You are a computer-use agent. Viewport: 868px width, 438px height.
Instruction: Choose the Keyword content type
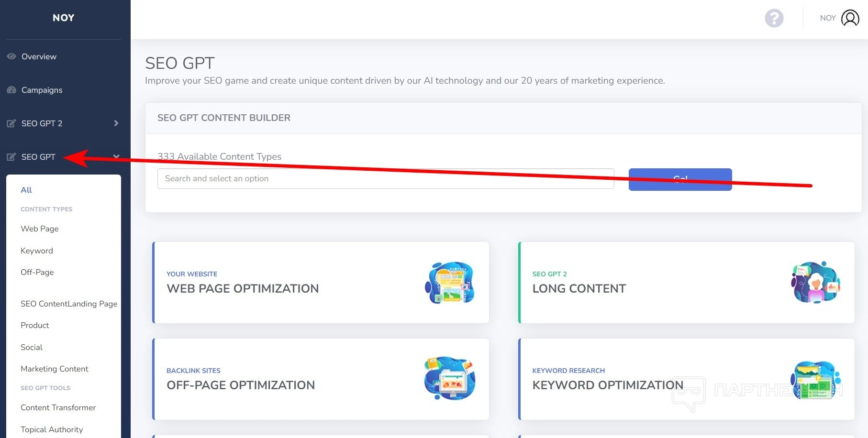click(37, 251)
